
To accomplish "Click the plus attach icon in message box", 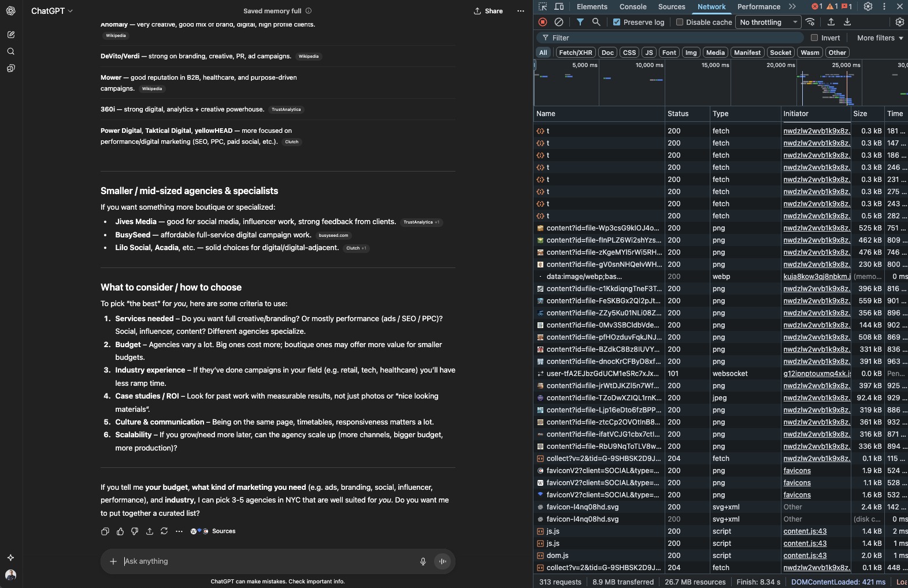I will coord(113,561).
